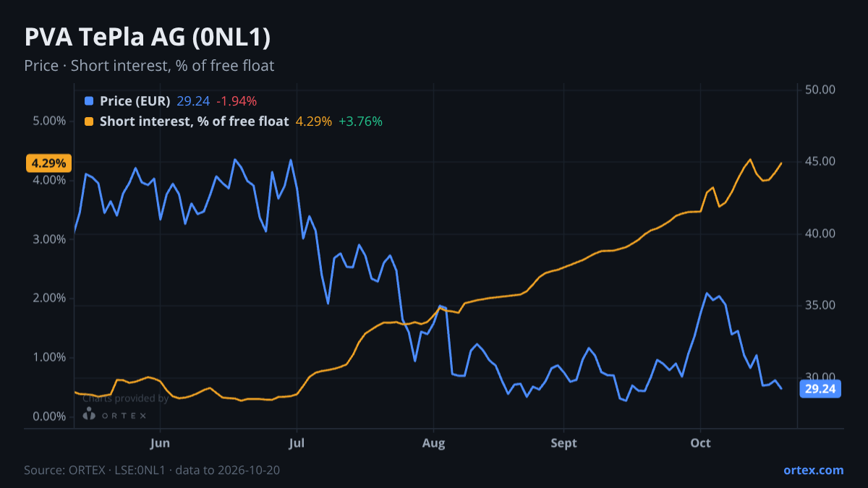
Task: Click the 1.00% short interest axis label
Action: tap(49, 358)
